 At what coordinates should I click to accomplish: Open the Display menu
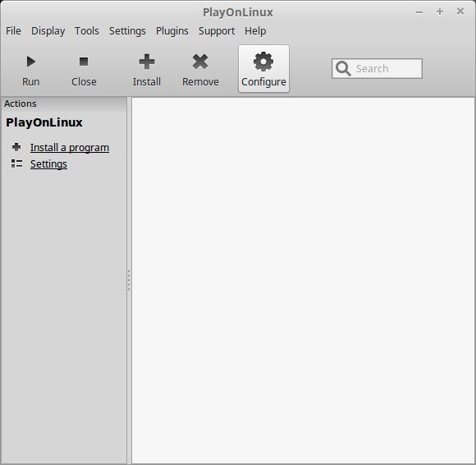coord(48,31)
